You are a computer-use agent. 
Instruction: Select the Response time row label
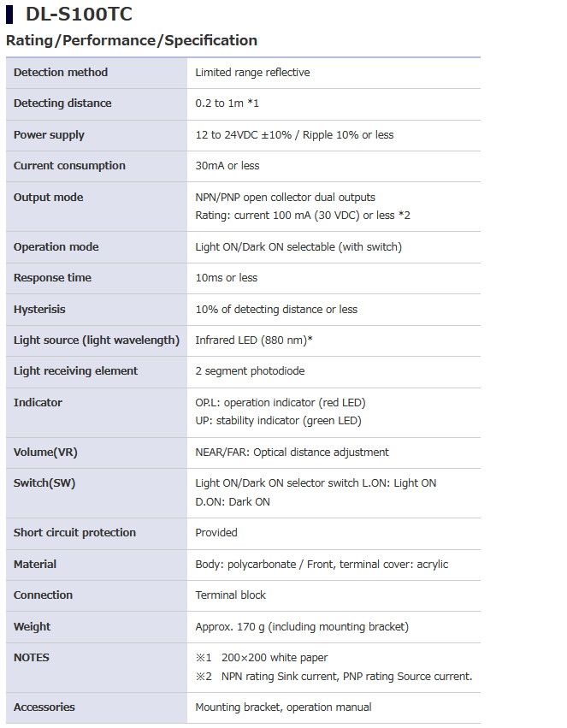point(52,278)
